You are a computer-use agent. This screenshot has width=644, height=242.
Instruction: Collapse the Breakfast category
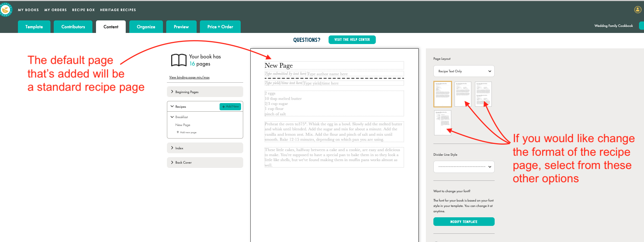tap(172, 117)
